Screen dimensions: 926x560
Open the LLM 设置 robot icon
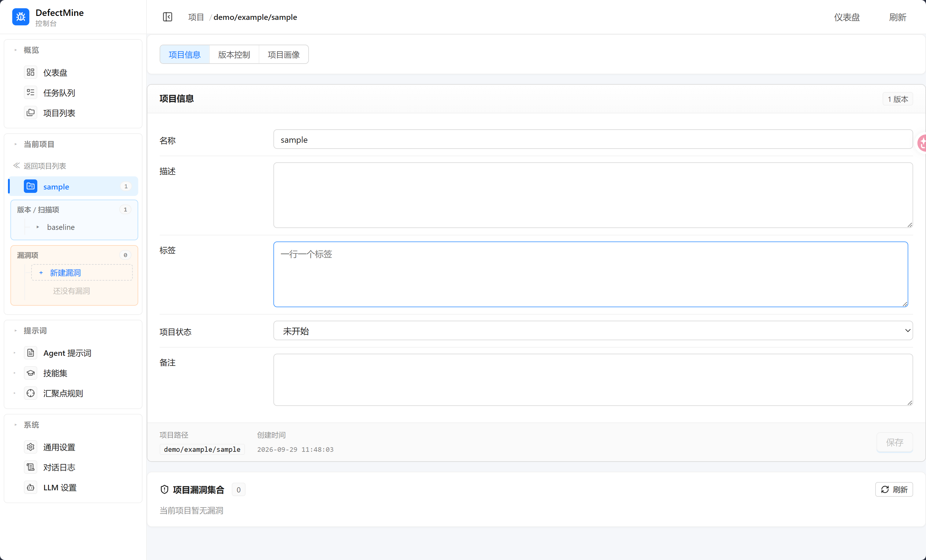pyautogui.click(x=31, y=488)
